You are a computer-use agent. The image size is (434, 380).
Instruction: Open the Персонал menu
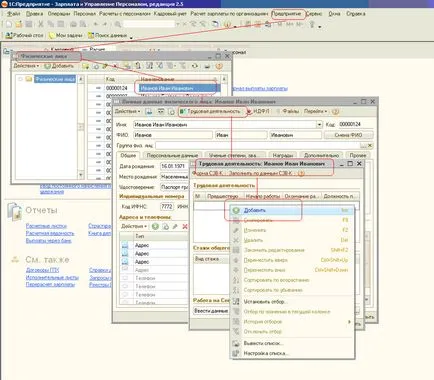[x=85, y=14]
